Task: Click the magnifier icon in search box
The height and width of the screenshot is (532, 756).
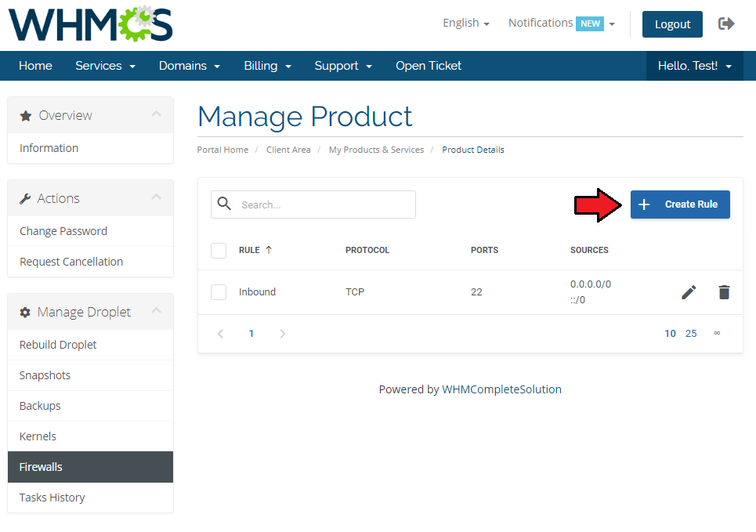Action: [x=224, y=204]
